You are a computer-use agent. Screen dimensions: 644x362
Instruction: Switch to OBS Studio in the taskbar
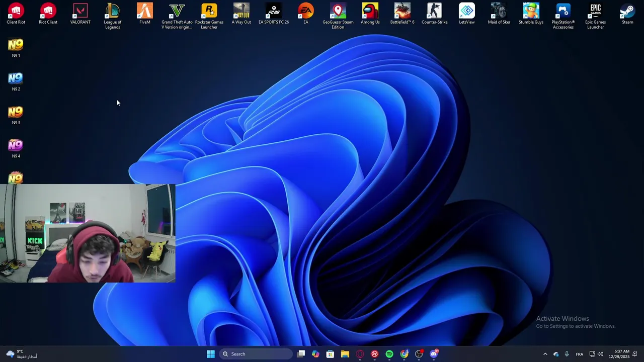click(x=419, y=354)
